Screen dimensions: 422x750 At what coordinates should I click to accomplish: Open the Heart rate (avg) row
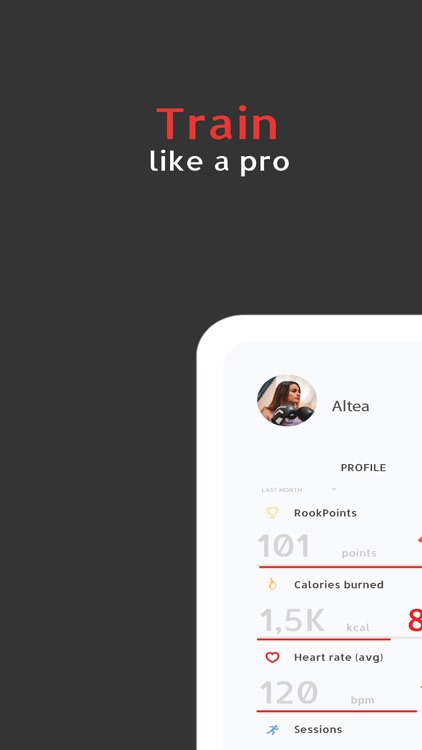[339, 657]
